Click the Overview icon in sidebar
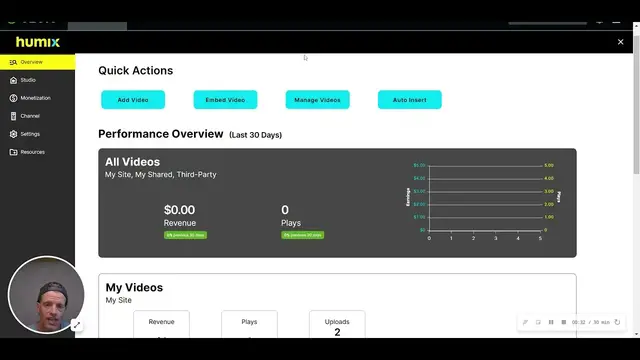This screenshot has height=360, width=640. [13, 62]
